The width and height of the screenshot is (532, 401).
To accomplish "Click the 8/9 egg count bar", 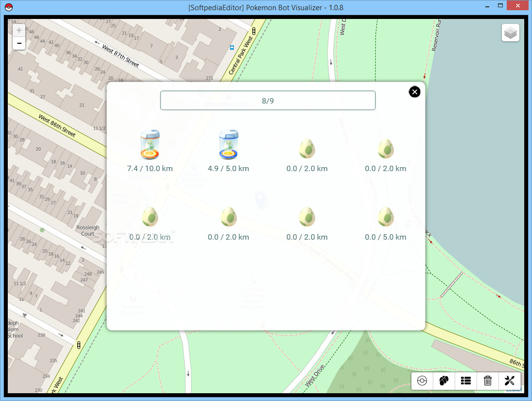I will click(267, 101).
